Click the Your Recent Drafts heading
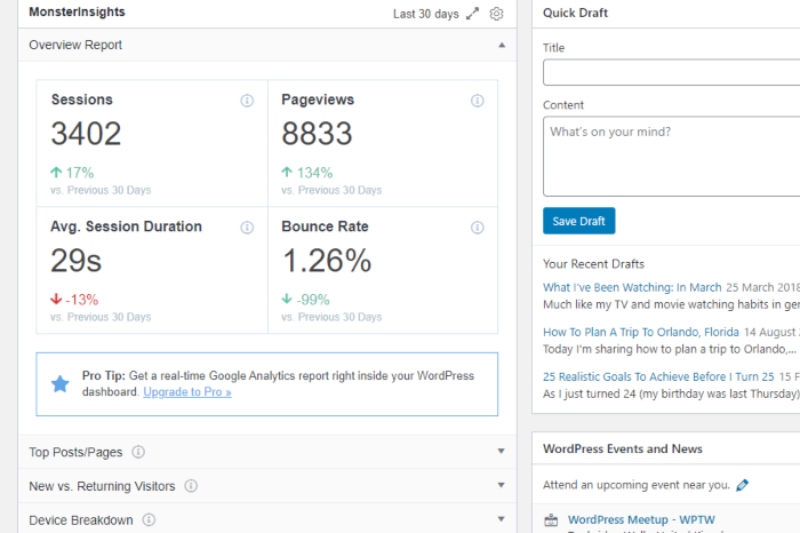800x533 pixels. (x=593, y=264)
